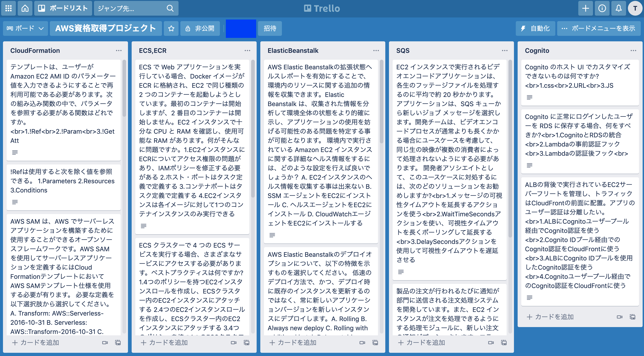Click the CloudFormation list scrollbar

124,88
